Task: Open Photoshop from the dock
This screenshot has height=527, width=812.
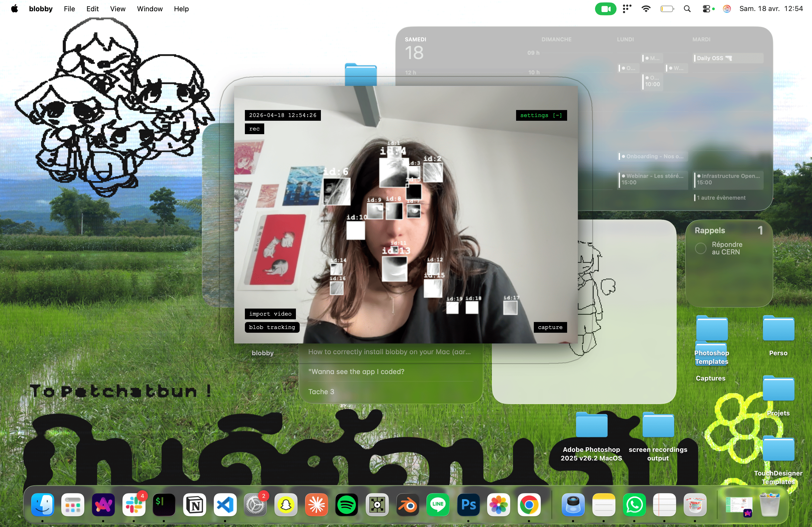Action: [468, 504]
